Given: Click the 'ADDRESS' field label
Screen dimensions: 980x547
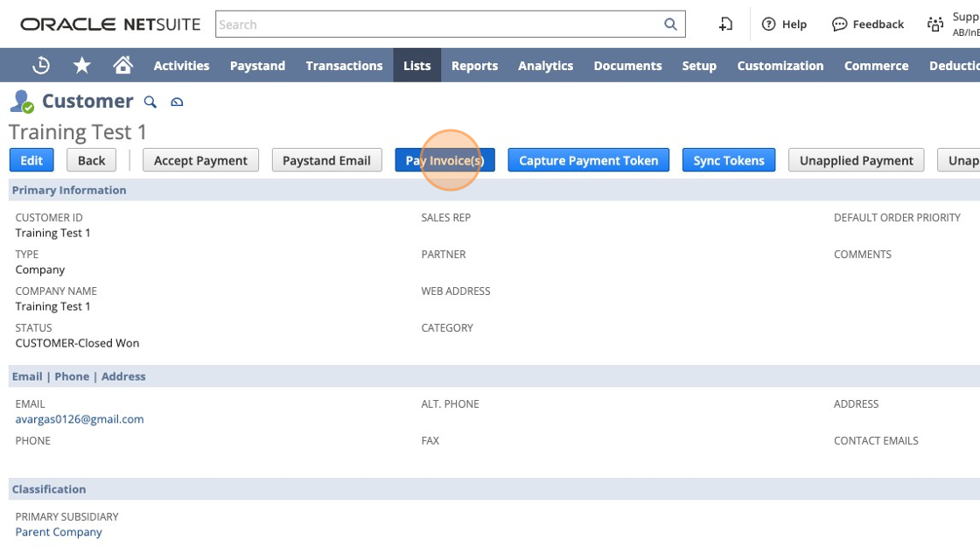Looking at the screenshot, I should (x=857, y=403).
